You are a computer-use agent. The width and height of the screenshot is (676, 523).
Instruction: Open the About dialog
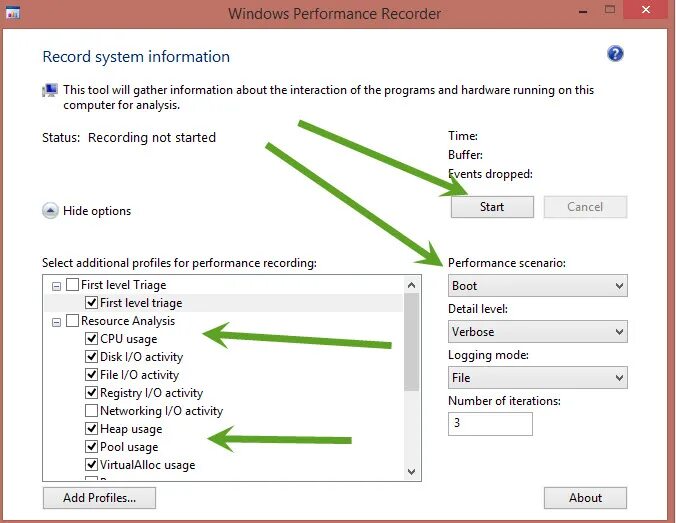585,498
